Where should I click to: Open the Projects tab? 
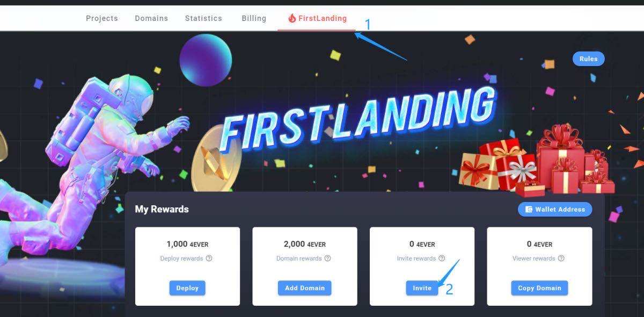pos(102,18)
